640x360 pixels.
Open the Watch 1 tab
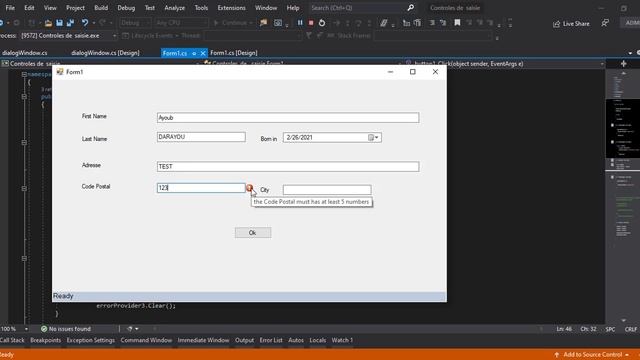(x=342, y=340)
